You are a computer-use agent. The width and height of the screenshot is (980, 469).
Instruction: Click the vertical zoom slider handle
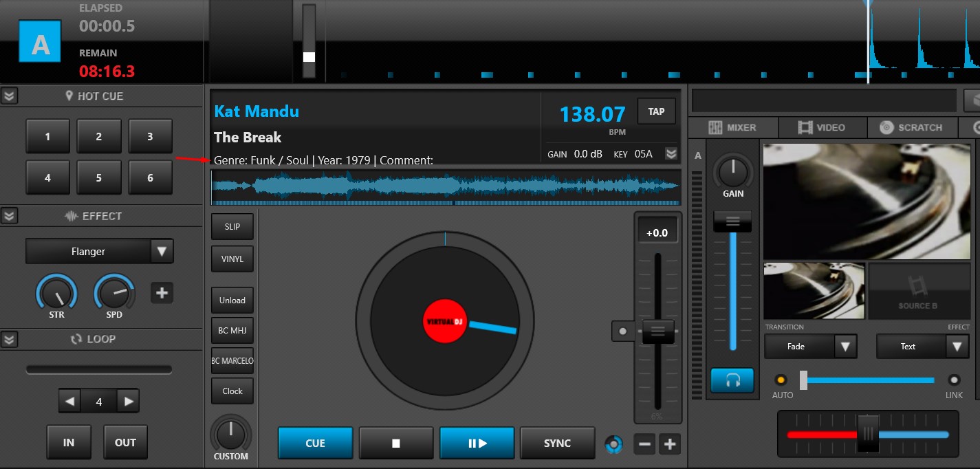click(309, 56)
